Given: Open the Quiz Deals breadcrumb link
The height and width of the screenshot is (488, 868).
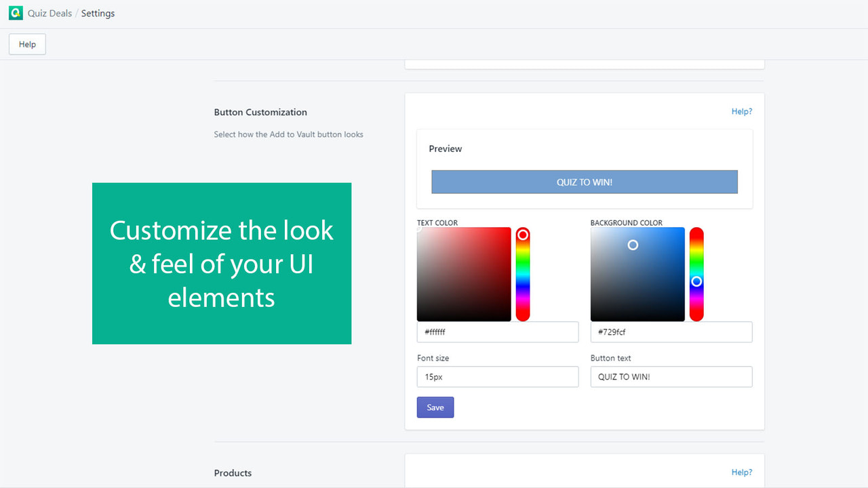Looking at the screenshot, I should [50, 13].
